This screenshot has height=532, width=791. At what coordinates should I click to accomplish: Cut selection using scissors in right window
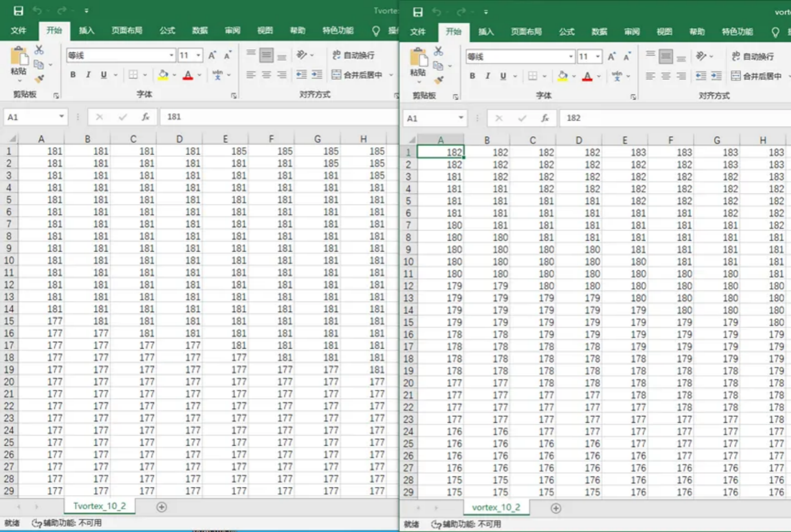[x=438, y=51]
